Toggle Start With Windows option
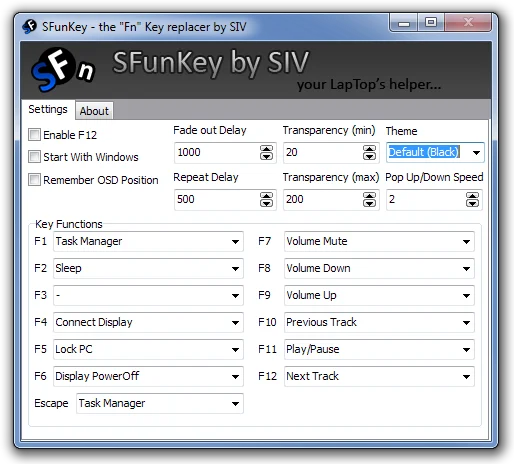The width and height of the screenshot is (514, 464). 34,157
